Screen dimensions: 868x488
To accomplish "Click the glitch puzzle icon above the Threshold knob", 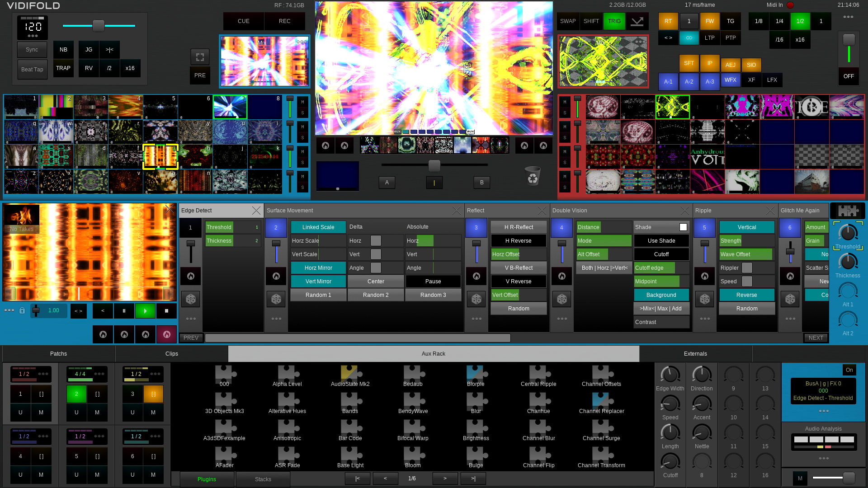I will coord(848,211).
